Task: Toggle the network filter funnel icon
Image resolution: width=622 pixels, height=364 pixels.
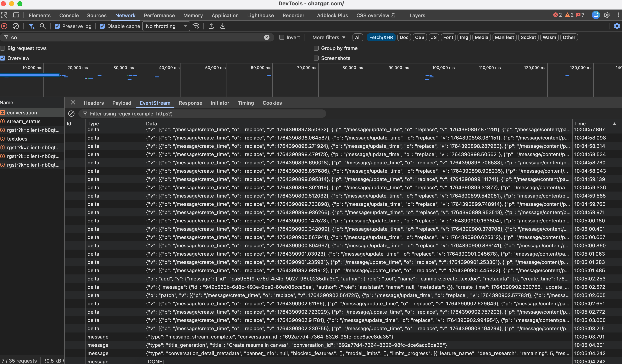Action: 31,26
